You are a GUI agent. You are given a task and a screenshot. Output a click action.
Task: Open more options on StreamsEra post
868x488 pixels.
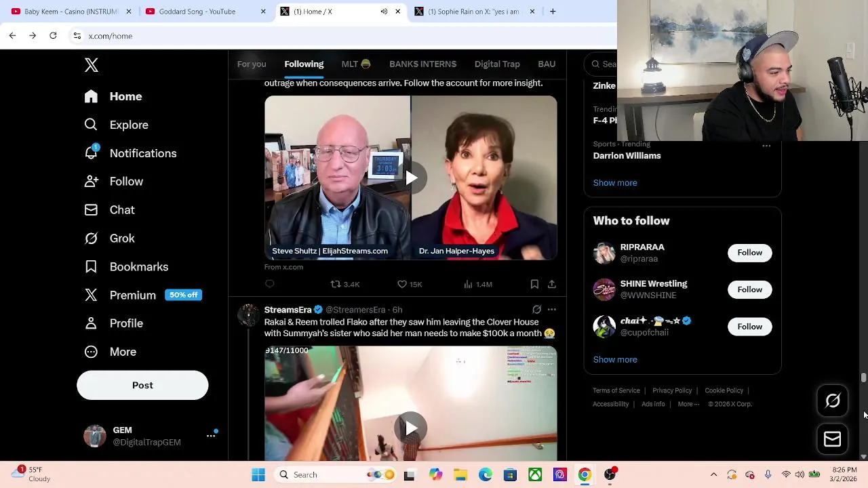click(552, 310)
